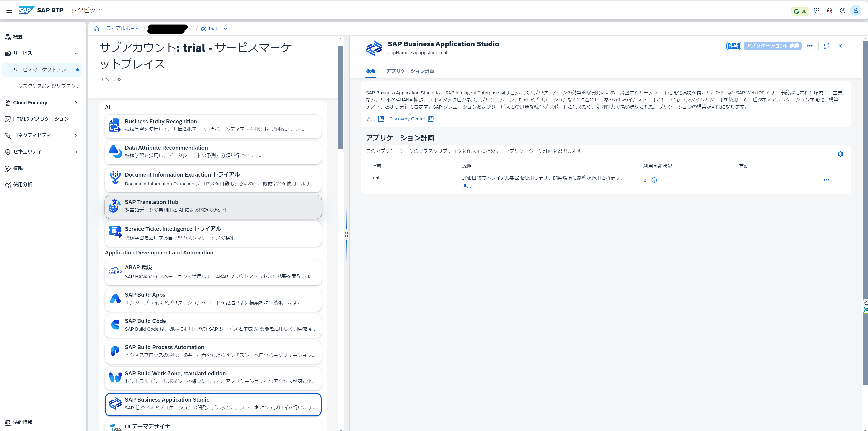The width and height of the screenshot is (868, 431).
Task: Collapse the サービス sidebar section
Action: tap(76, 53)
